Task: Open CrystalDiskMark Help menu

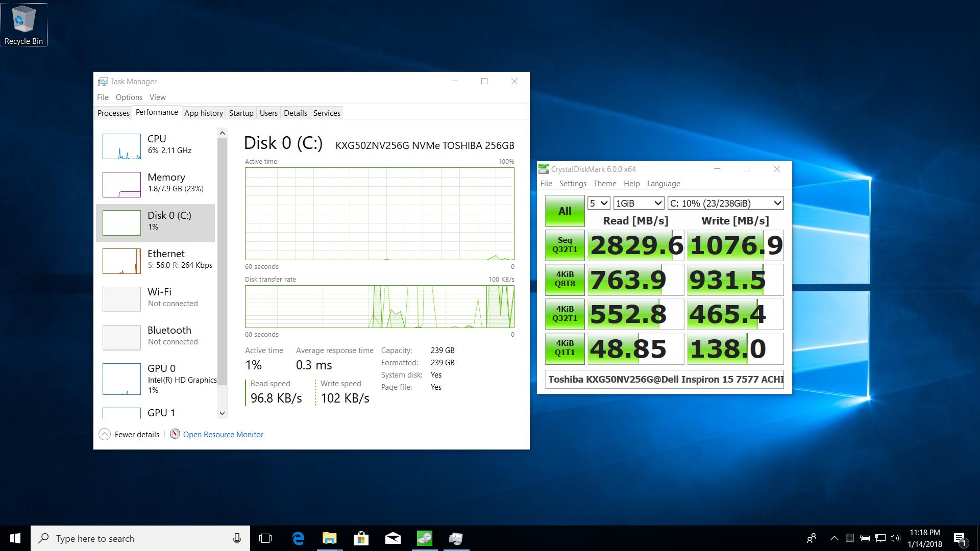Action: click(631, 183)
